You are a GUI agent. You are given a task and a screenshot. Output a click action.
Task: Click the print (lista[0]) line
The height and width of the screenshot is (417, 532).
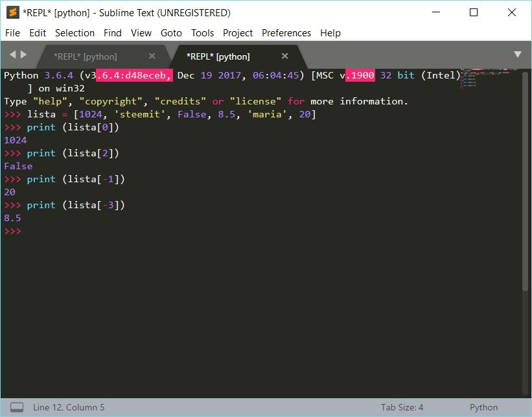click(x=62, y=127)
